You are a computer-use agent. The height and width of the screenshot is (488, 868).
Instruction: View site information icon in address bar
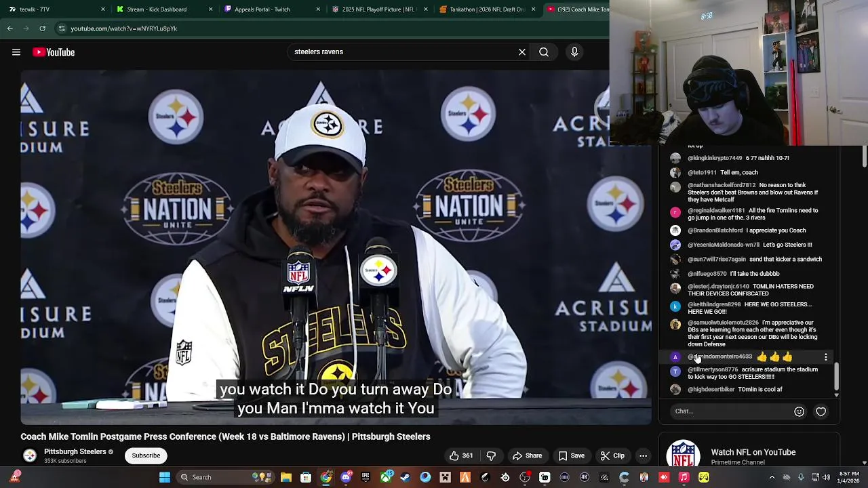(x=62, y=28)
